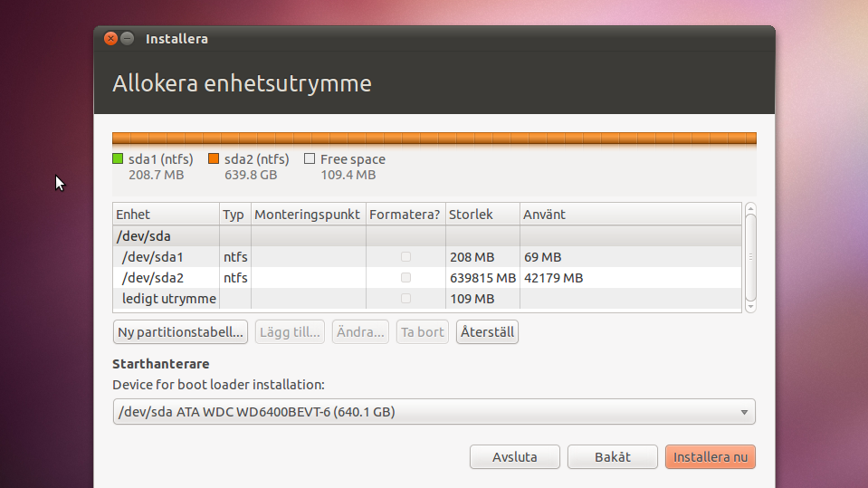Select the /dev/sda2 partition row
The image size is (868, 488).
(x=427, y=278)
